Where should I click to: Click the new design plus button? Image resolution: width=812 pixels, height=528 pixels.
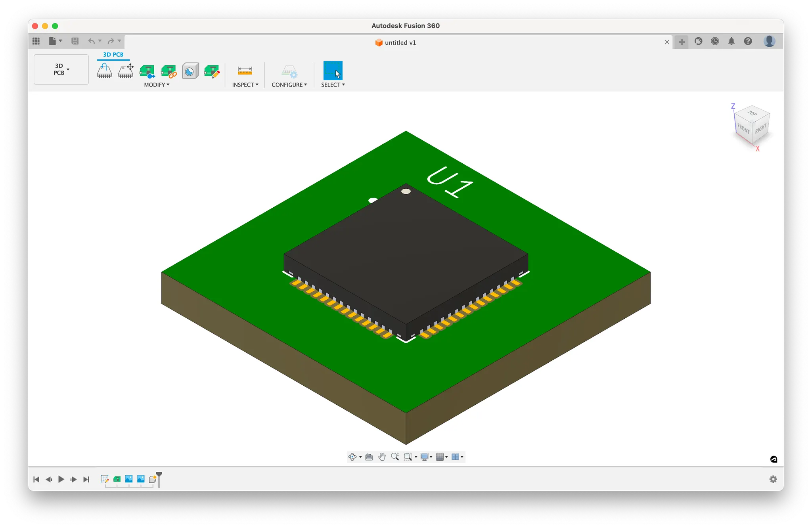pos(682,42)
